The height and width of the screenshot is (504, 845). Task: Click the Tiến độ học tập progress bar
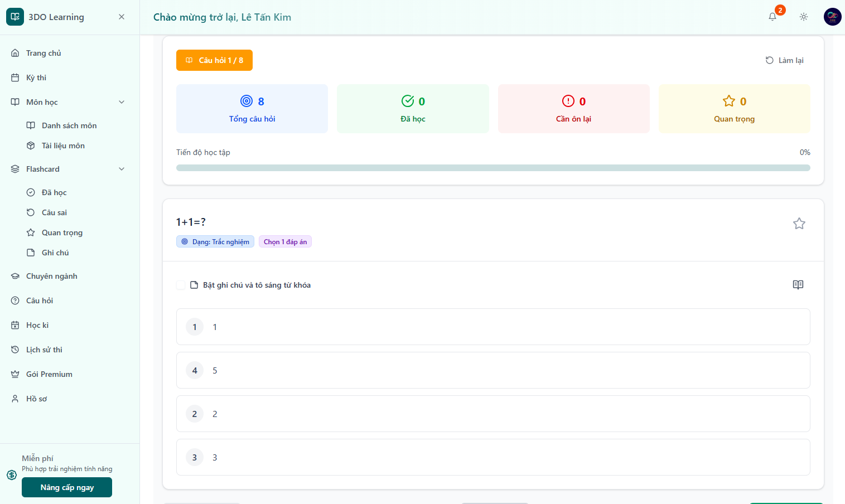[x=492, y=167]
